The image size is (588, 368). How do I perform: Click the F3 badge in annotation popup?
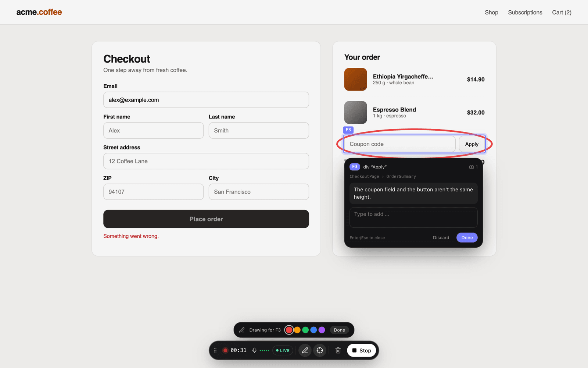tap(355, 167)
